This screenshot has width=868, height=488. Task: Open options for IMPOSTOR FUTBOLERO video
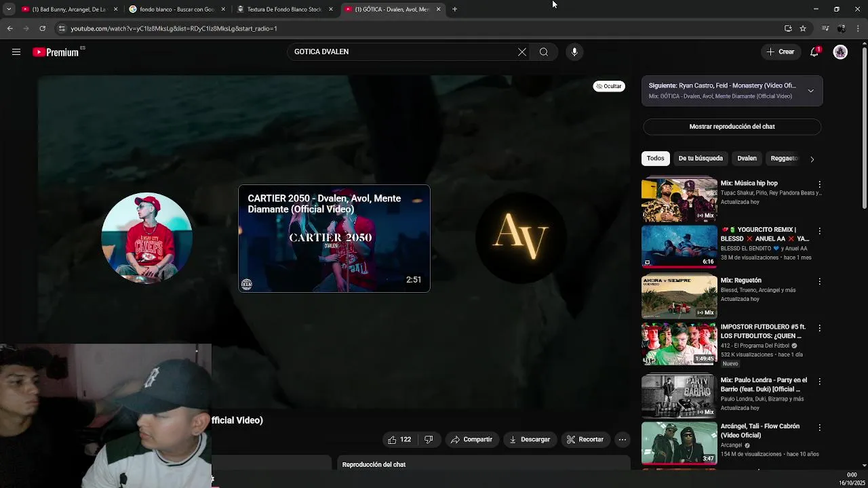(819, 328)
